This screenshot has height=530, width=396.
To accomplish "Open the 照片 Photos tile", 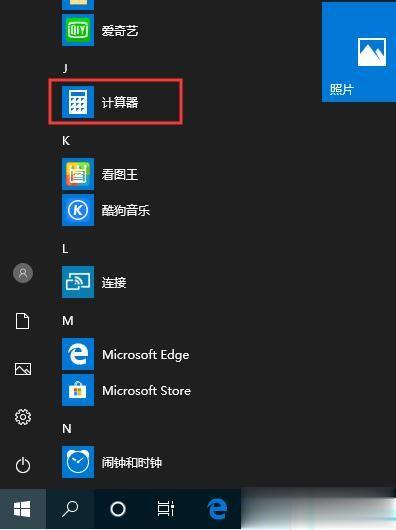I will [359, 51].
